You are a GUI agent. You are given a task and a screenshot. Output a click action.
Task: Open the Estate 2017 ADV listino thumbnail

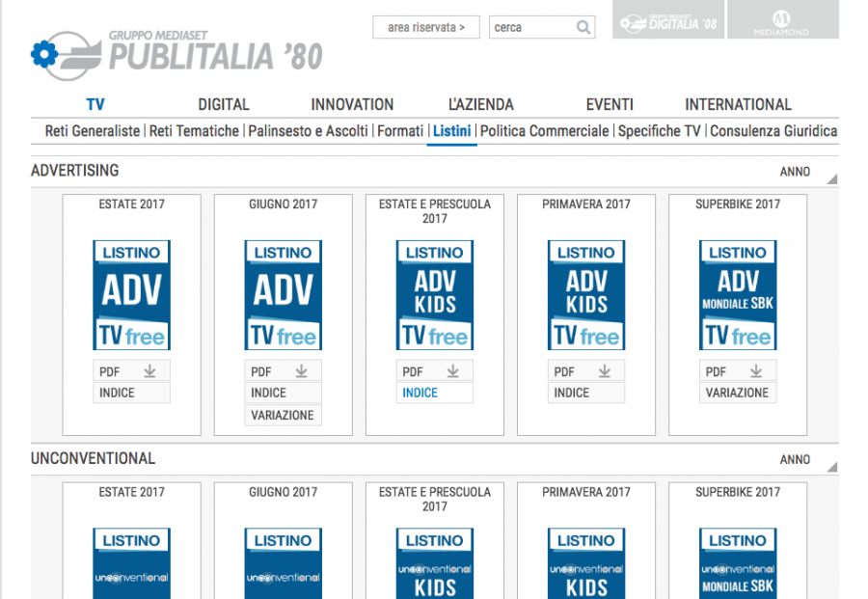[x=132, y=295]
